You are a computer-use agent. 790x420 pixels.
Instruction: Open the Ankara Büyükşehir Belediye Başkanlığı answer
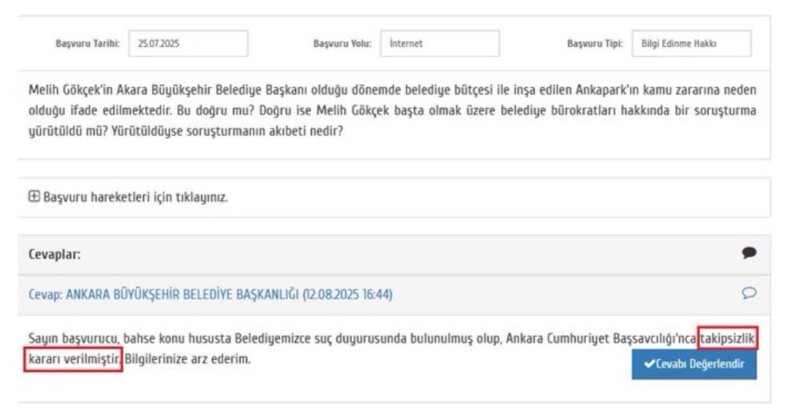(x=210, y=295)
